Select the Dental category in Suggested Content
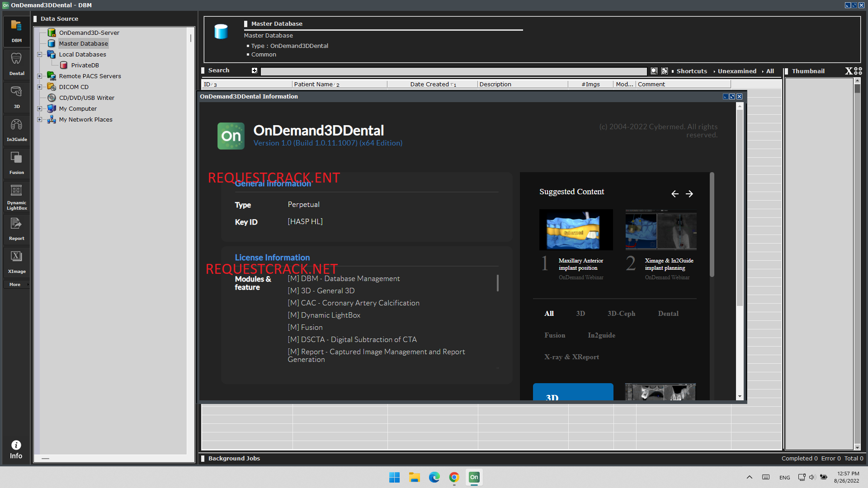The image size is (868, 488). (668, 313)
